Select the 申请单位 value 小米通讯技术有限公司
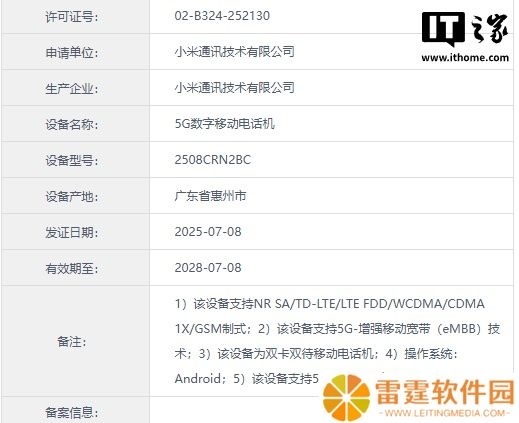The width and height of the screenshot is (519, 423). click(235, 52)
